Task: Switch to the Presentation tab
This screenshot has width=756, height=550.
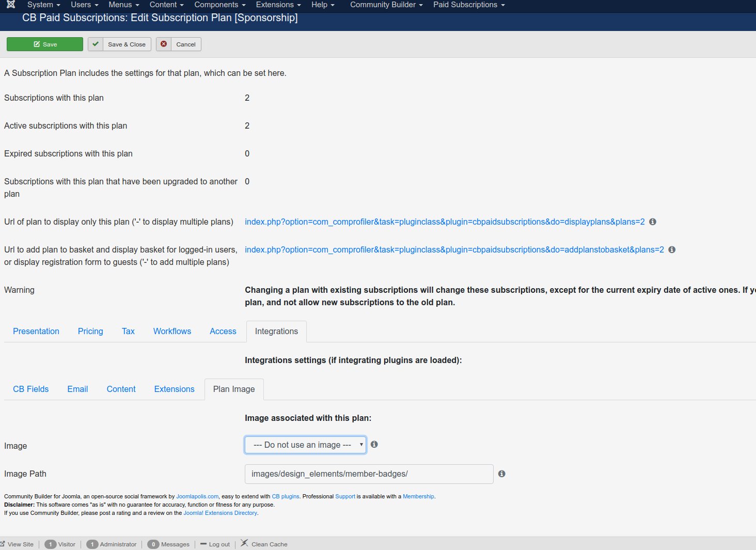Action: pyautogui.click(x=36, y=331)
